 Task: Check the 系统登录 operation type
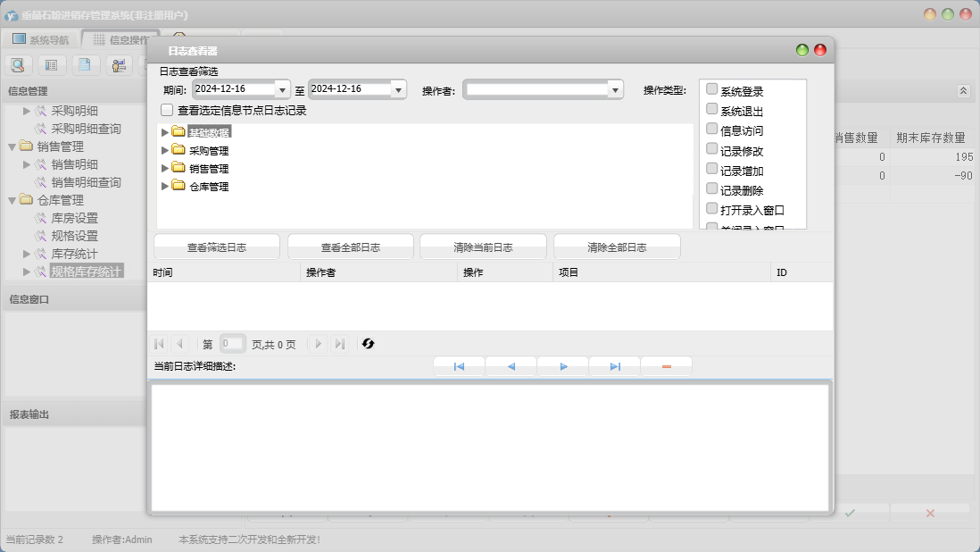[x=712, y=88]
